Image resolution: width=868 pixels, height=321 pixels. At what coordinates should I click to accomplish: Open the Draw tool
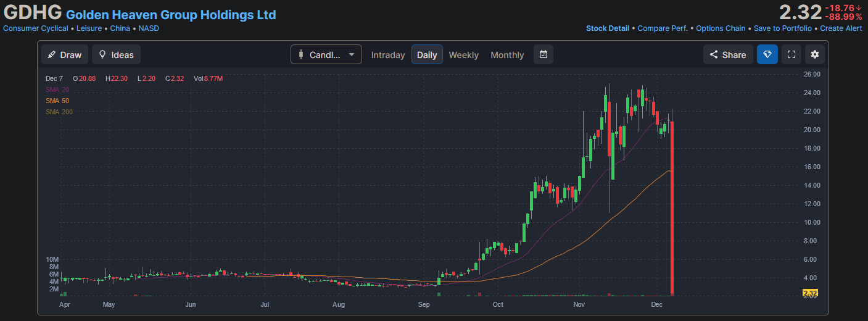65,54
